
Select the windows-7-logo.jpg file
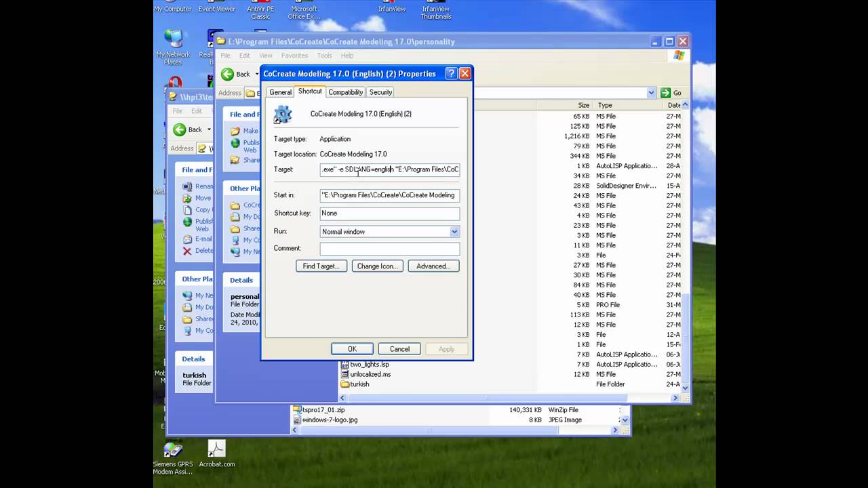coord(329,420)
